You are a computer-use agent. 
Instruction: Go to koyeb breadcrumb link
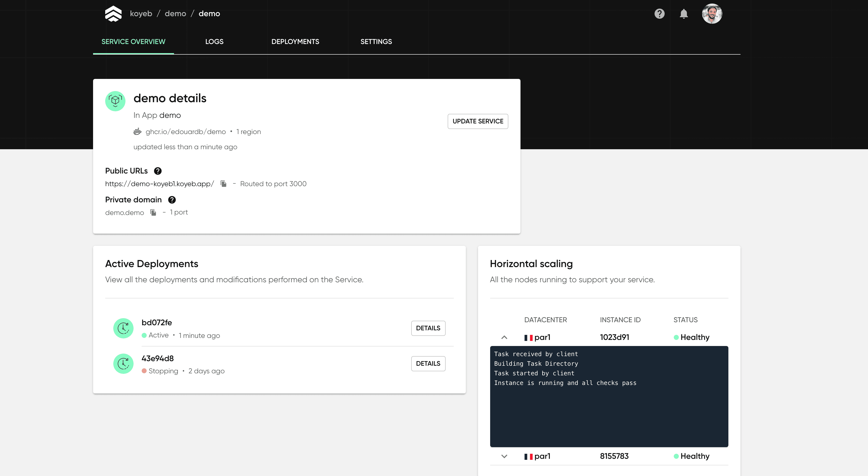[141, 13]
